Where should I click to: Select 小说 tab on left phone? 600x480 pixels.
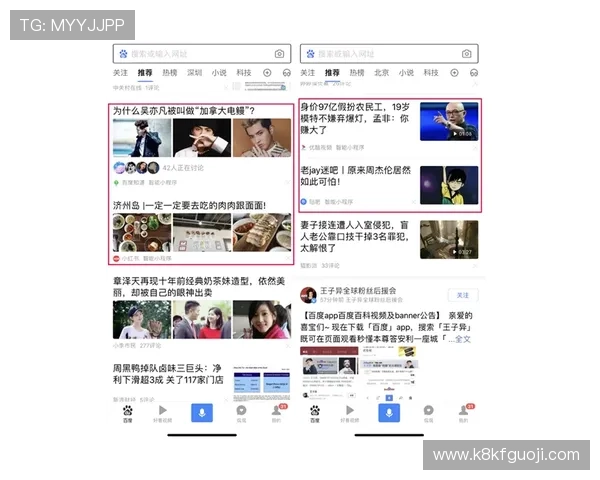[x=219, y=73]
